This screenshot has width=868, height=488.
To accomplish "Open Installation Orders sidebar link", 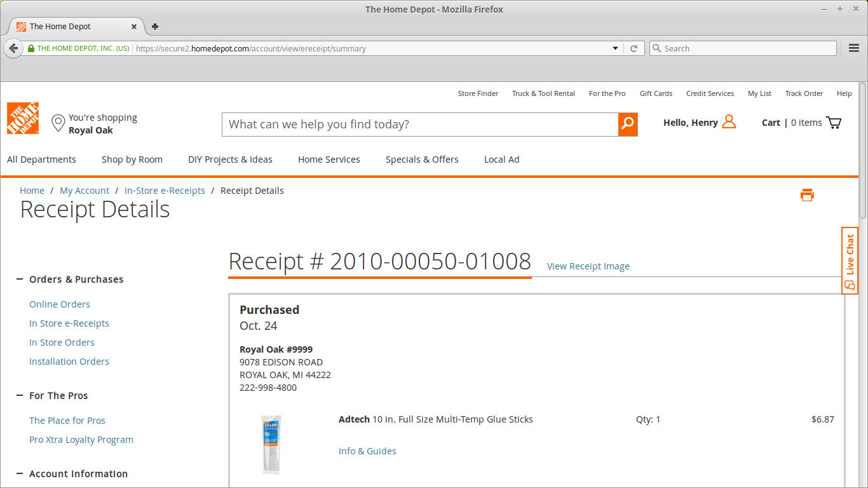I will [69, 362].
